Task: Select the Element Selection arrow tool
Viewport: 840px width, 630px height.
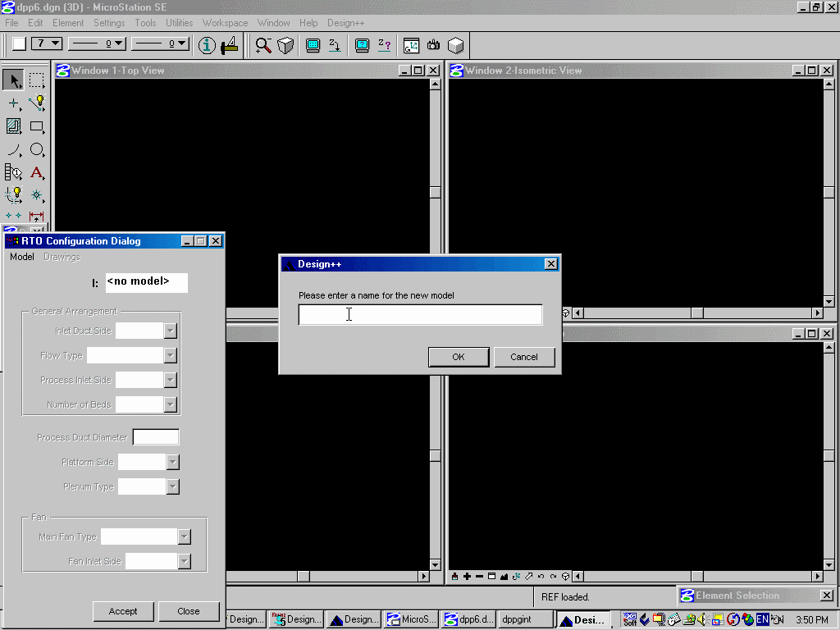Action: pos(14,80)
